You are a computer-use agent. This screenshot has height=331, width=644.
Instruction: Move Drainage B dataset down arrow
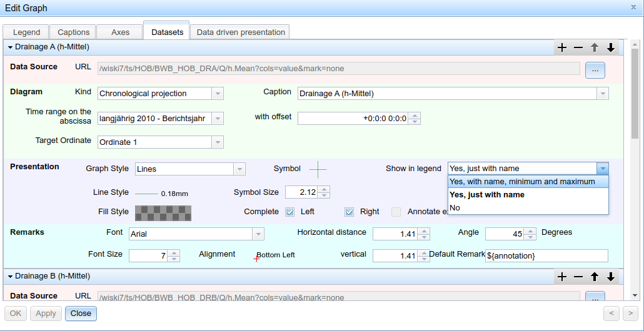click(x=611, y=277)
